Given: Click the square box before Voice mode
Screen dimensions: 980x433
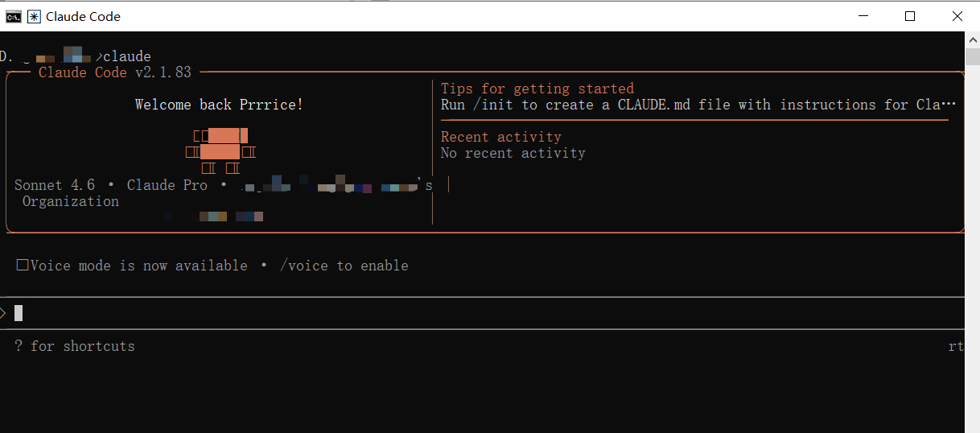Looking at the screenshot, I should click(22, 265).
